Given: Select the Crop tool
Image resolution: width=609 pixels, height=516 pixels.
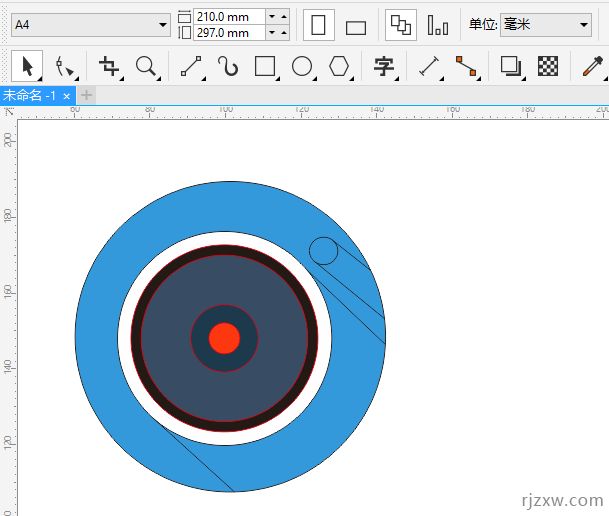Looking at the screenshot, I should [x=110, y=67].
